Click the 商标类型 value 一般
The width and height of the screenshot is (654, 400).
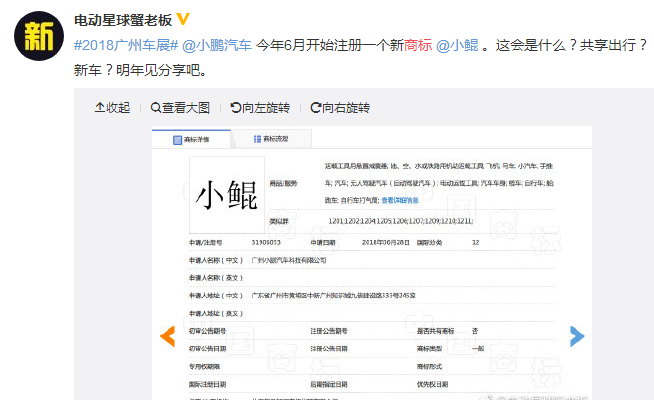click(478, 349)
